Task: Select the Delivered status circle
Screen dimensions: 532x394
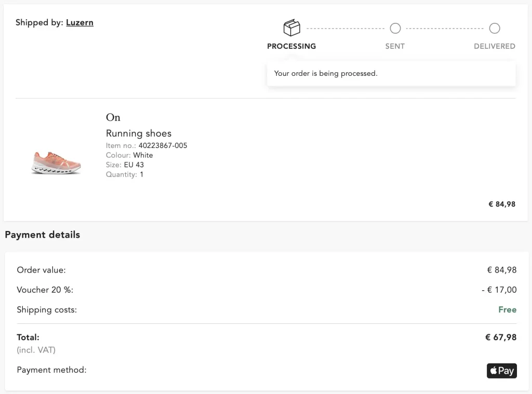Action: 495,28
